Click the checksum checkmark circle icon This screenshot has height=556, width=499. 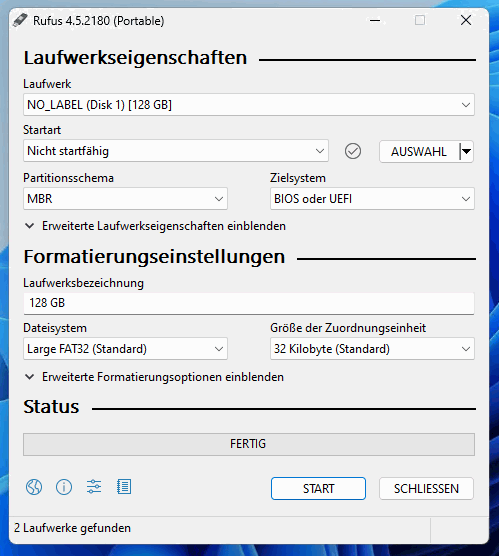click(x=353, y=151)
